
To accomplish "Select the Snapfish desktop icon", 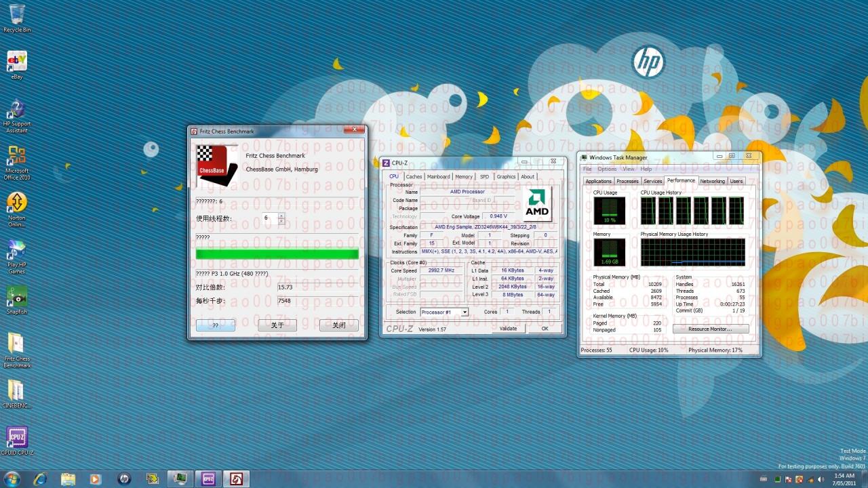I will 17,300.
